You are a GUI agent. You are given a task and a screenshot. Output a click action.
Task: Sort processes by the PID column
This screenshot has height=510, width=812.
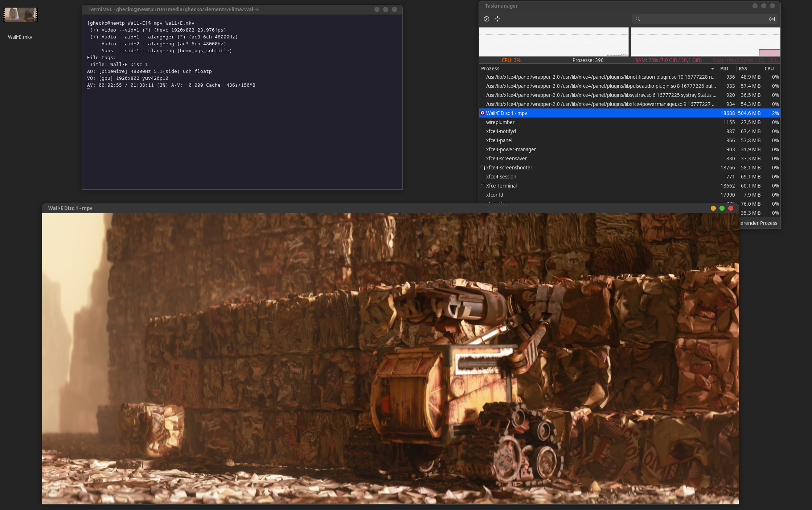tap(727, 69)
